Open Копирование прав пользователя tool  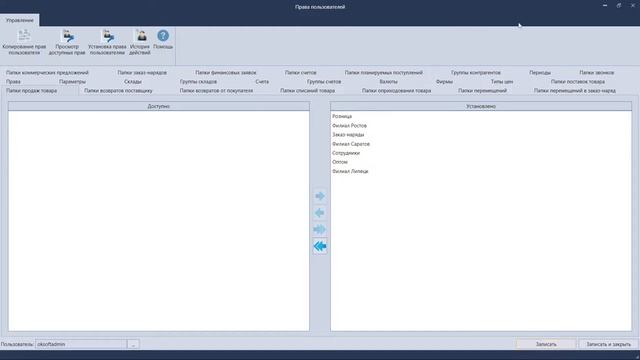pos(24,42)
